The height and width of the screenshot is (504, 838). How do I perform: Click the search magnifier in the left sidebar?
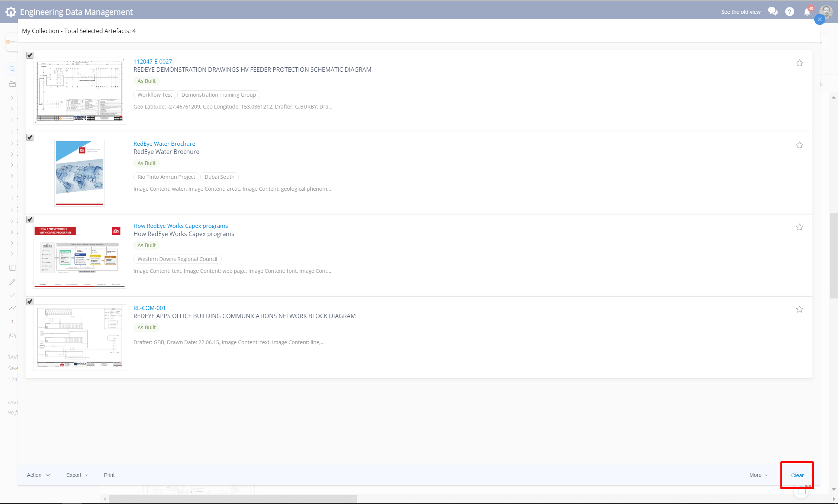[12, 69]
